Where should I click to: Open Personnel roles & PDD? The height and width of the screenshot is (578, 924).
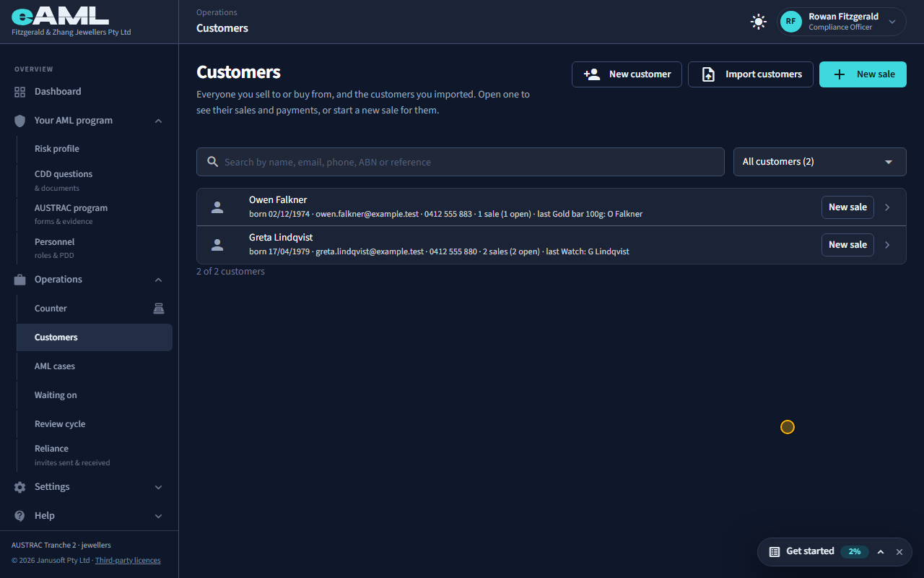94,249
